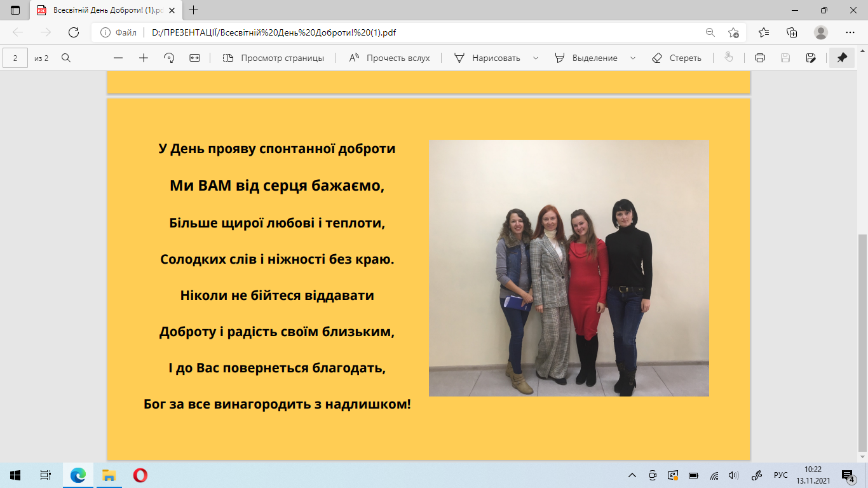
Task: Select the Нарисовать draw tool
Action: pos(487,58)
